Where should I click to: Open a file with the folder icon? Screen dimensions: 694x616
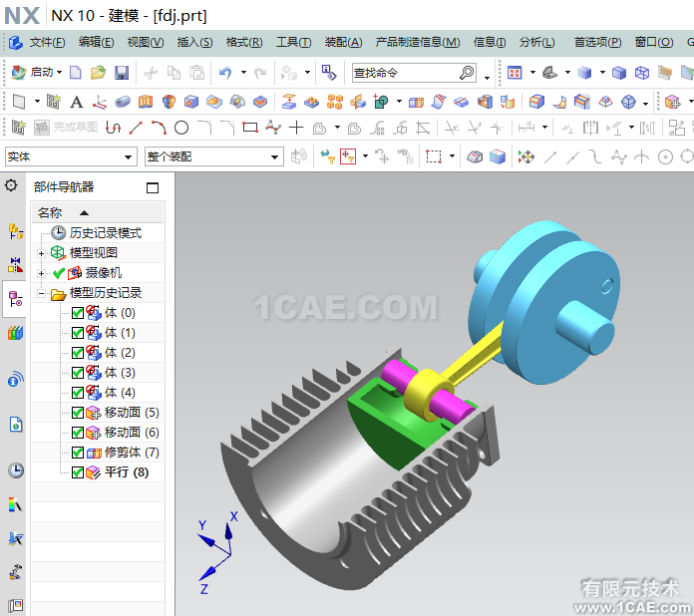tap(98, 72)
